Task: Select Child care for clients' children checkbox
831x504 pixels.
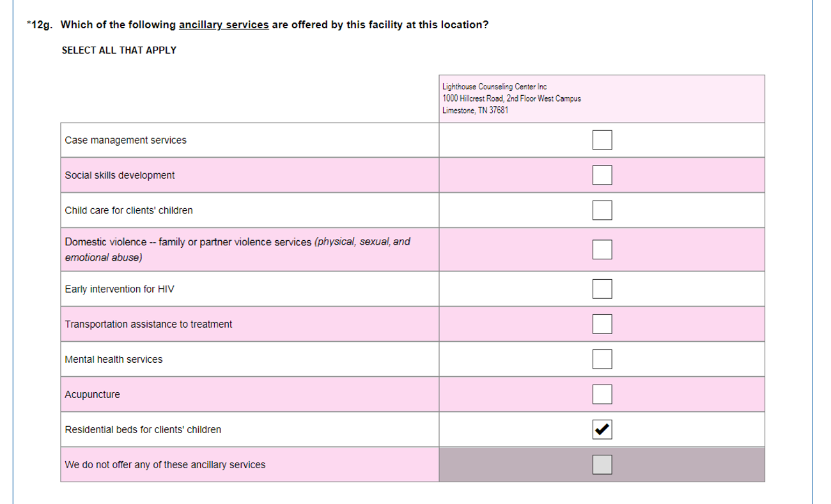Action: (602, 210)
